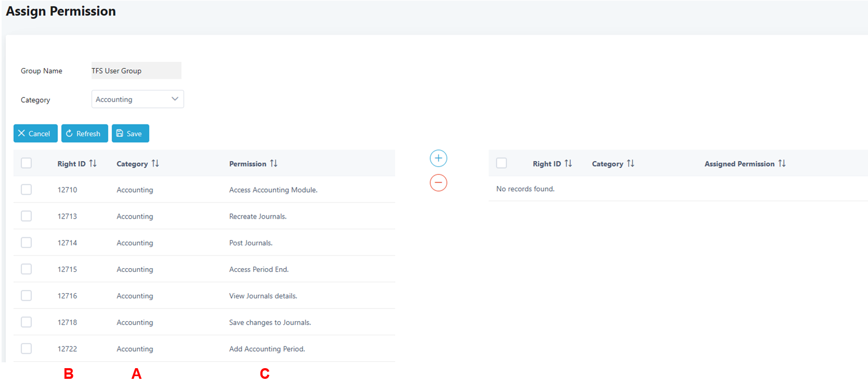The width and height of the screenshot is (868, 382).
Task: Sort assigned table by Category arrows
Action: tap(631, 163)
